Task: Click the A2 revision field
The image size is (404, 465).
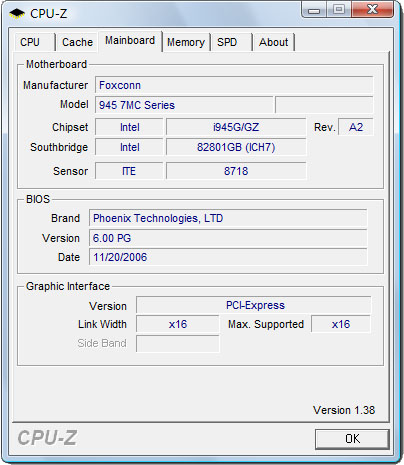Action: coord(356,127)
